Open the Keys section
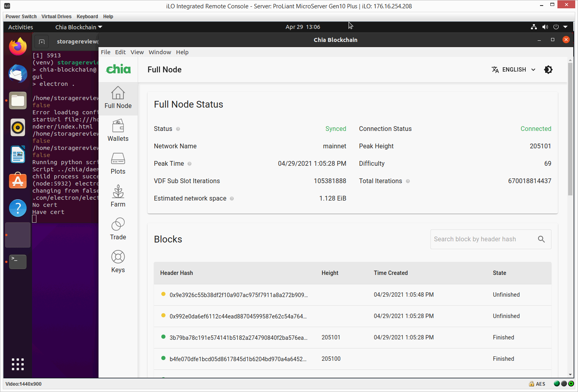The image size is (578, 392). click(x=117, y=261)
